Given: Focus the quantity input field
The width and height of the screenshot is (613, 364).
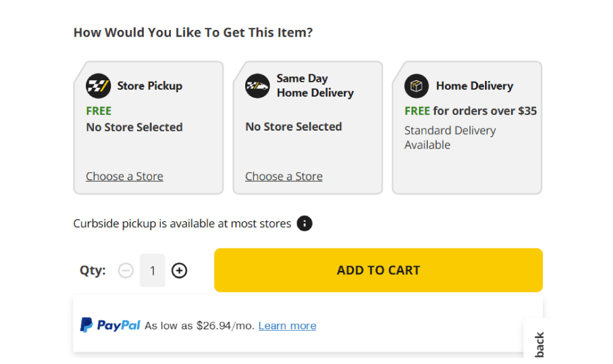Looking at the screenshot, I should (x=153, y=270).
